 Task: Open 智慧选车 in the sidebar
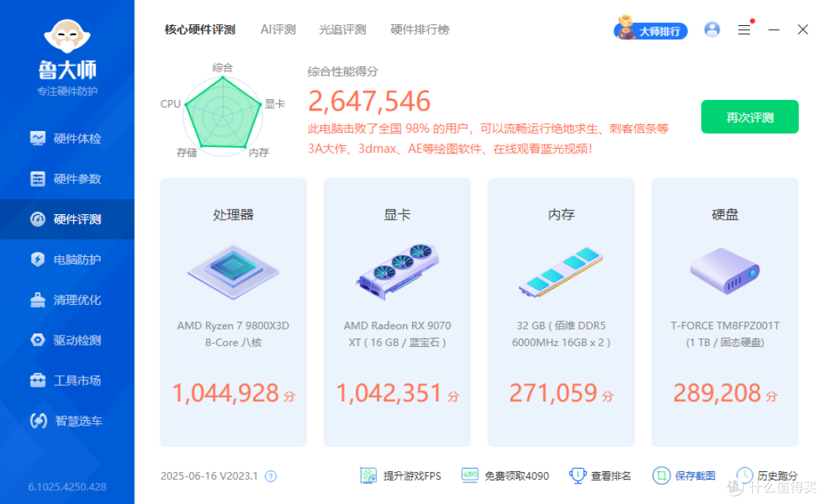pyautogui.click(x=66, y=421)
